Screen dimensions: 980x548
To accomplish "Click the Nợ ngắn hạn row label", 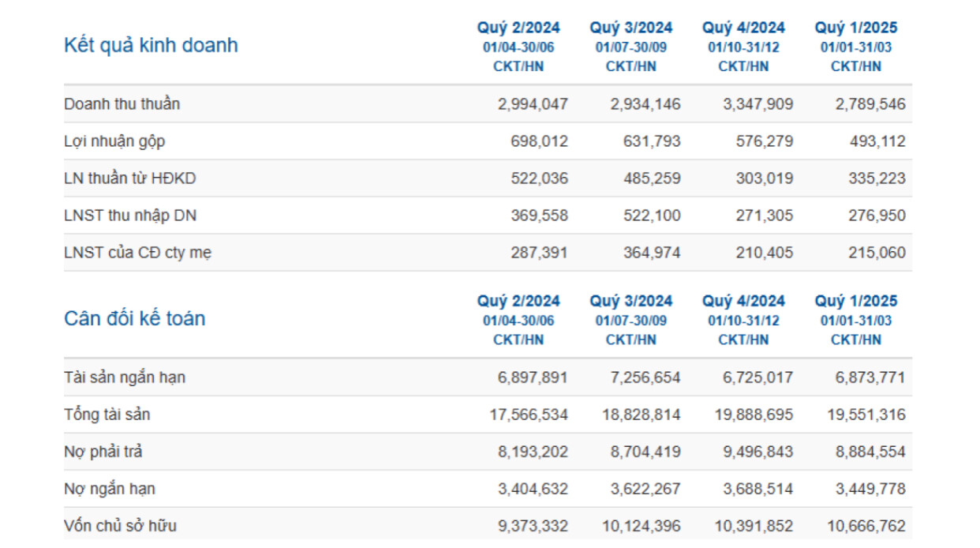I will (110, 490).
